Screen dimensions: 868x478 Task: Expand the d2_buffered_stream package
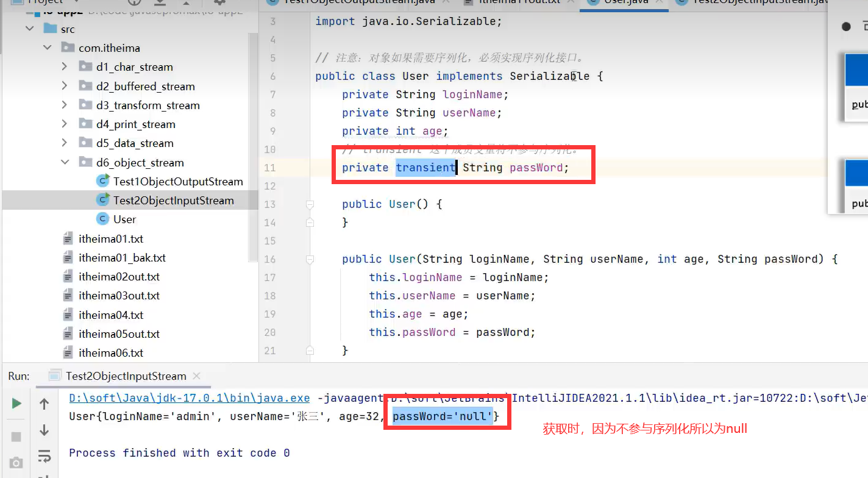(x=65, y=86)
